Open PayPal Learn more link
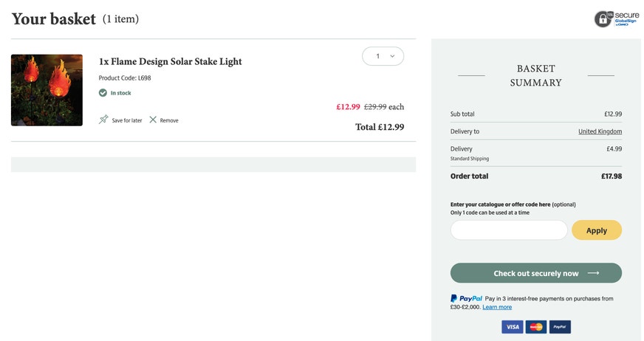This screenshot has height=341, width=644. (x=497, y=307)
